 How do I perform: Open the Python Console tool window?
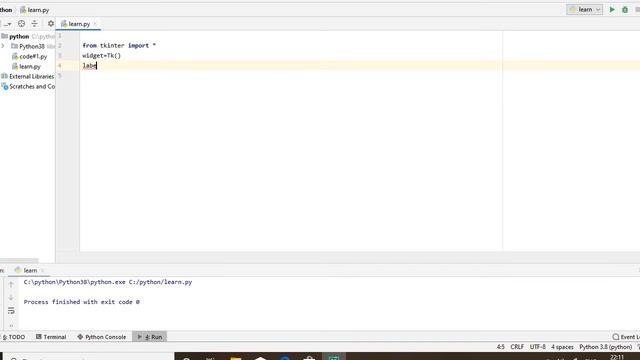[102, 337]
